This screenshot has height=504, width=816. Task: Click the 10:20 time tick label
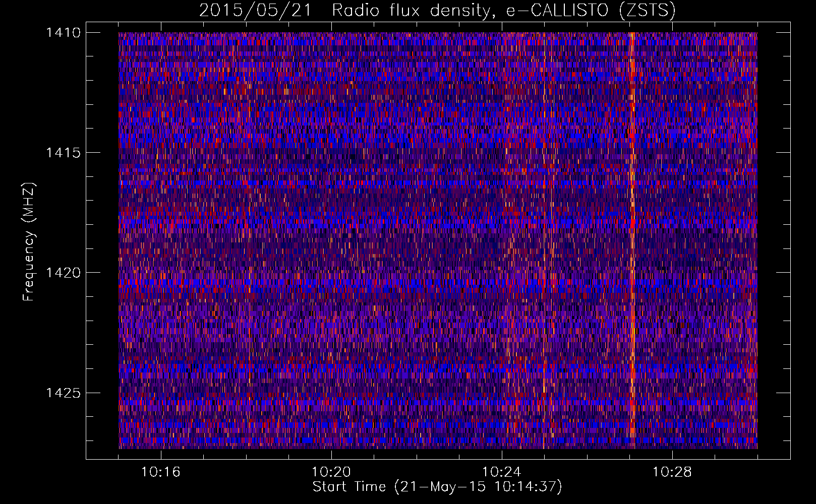coord(331,472)
